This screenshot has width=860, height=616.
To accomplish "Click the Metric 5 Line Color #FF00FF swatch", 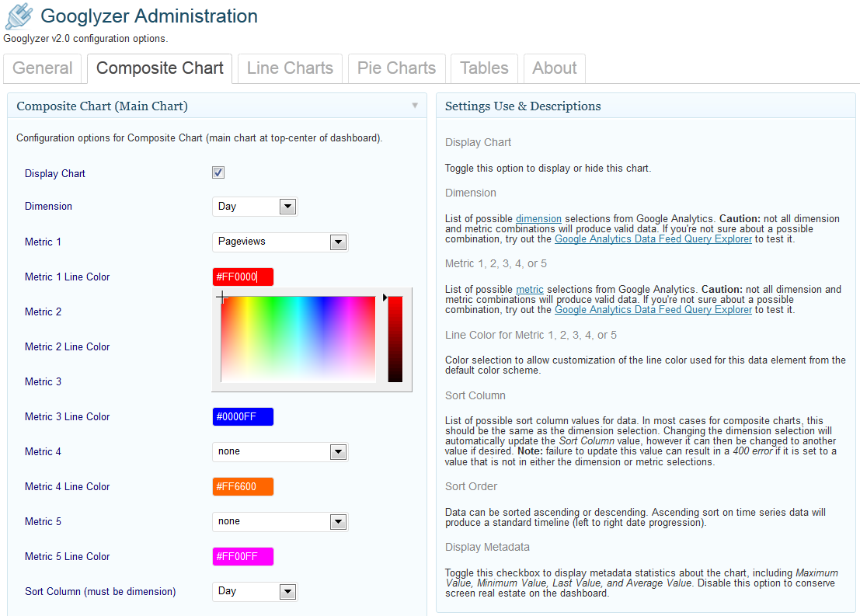I will (x=242, y=557).
